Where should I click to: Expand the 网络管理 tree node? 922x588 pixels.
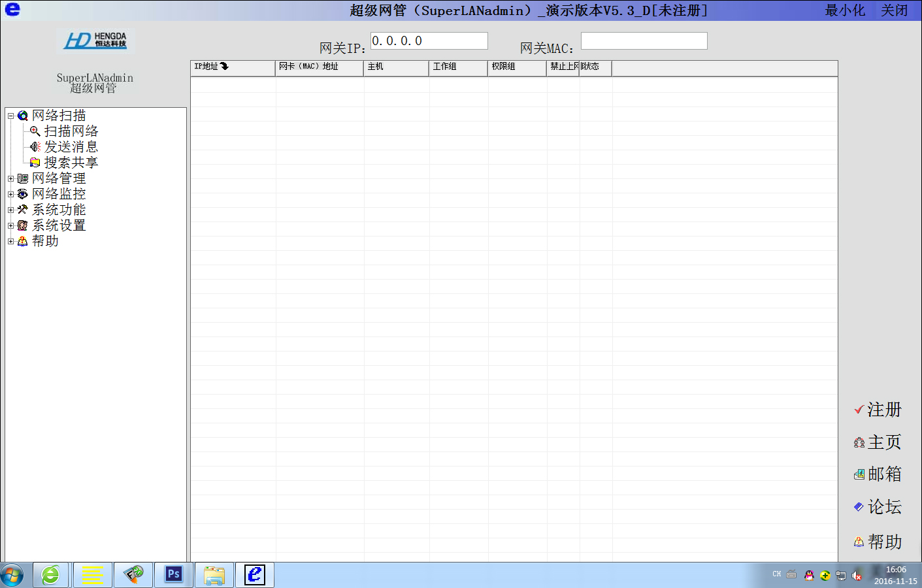coord(10,178)
